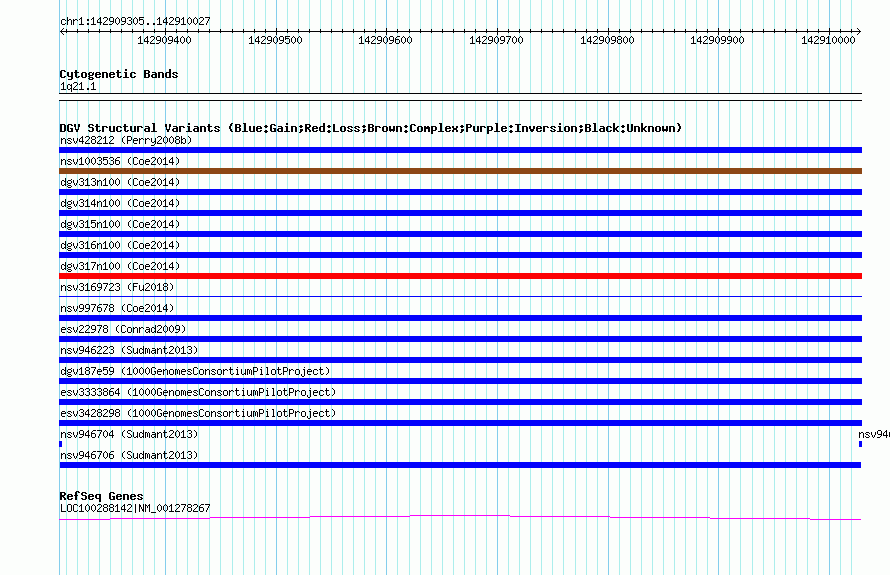890x575 pixels.
Task: Open esv3333864 1000GenomesConsortiumPilotProject label
Action: pos(198,392)
